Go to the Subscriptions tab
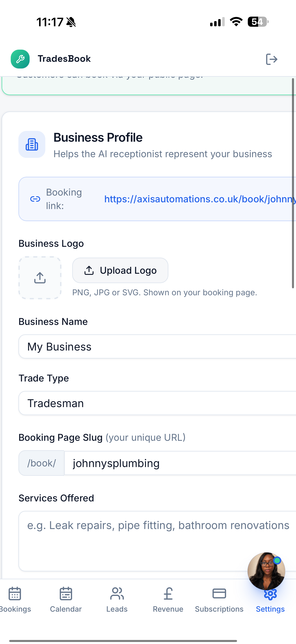Screen dimensions: 296x644 coord(219,600)
